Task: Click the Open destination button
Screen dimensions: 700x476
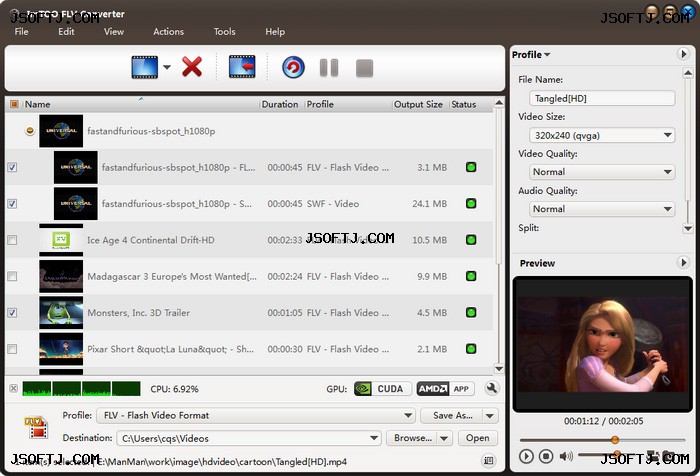Action: pyautogui.click(x=478, y=438)
